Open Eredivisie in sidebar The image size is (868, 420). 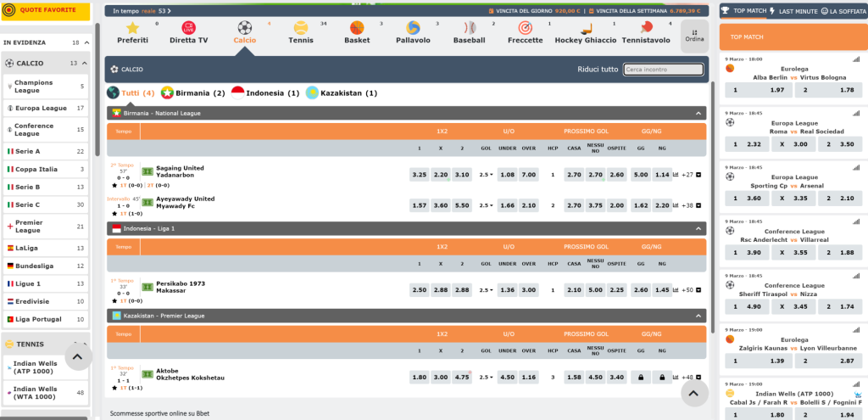pyautogui.click(x=46, y=301)
